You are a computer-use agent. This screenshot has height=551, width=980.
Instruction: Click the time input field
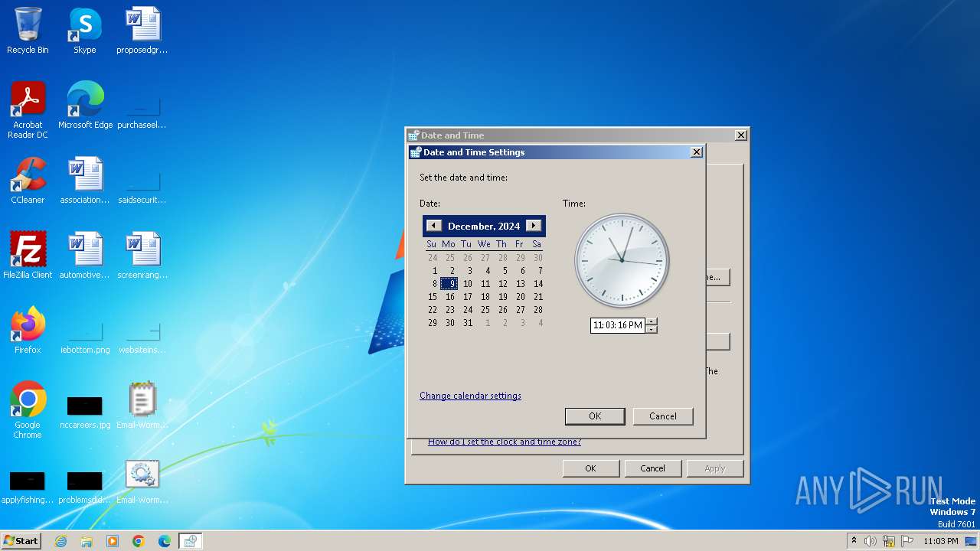(618, 325)
